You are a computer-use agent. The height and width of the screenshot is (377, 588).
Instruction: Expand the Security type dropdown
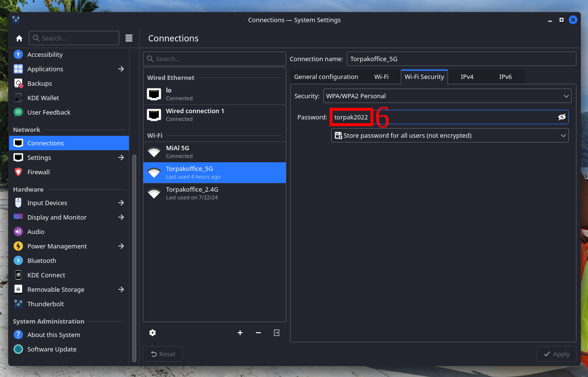(447, 96)
